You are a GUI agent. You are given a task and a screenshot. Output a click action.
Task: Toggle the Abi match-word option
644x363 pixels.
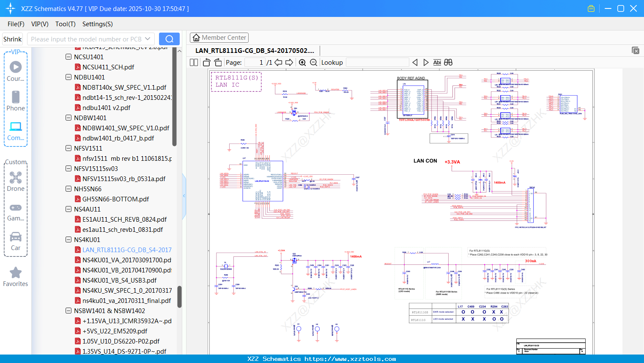tap(437, 63)
